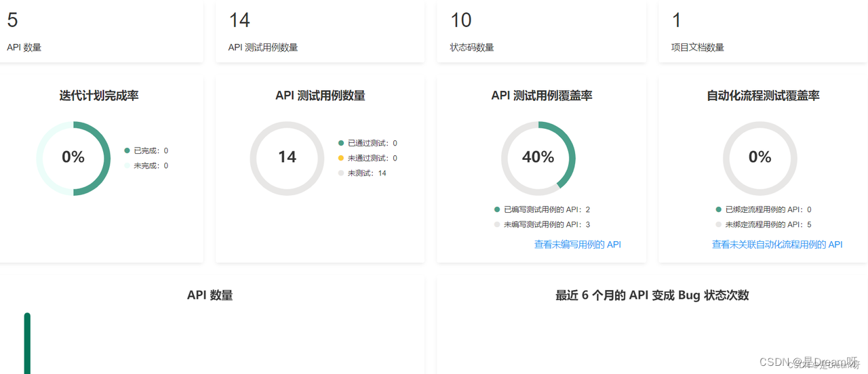The height and width of the screenshot is (374, 868).
Task: Click the legend text '已绑定流程用例的 API: 0'
Action: (769, 209)
